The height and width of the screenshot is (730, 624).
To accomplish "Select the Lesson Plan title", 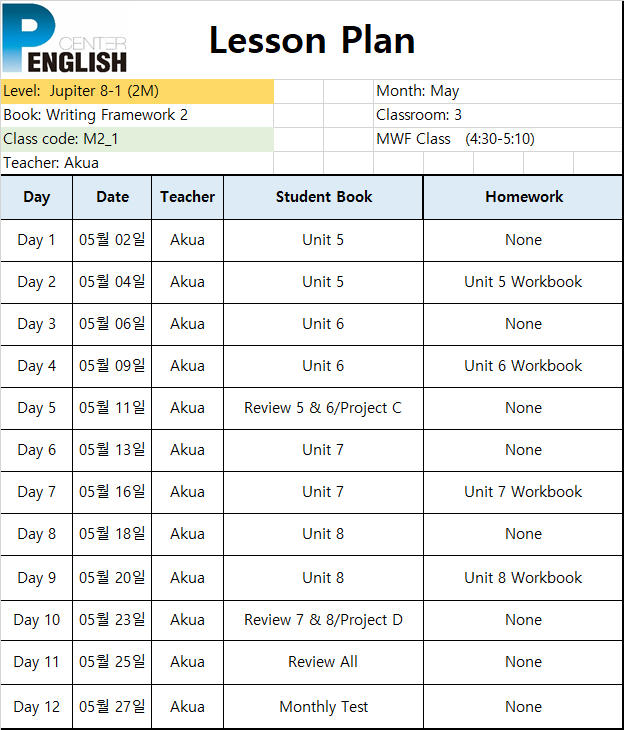I will pyautogui.click(x=312, y=41).
